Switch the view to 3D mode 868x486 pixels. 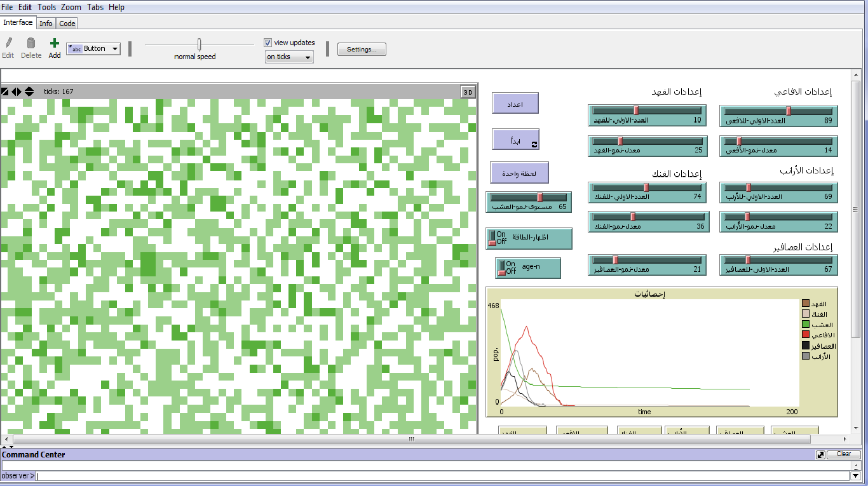coord(468,92)
